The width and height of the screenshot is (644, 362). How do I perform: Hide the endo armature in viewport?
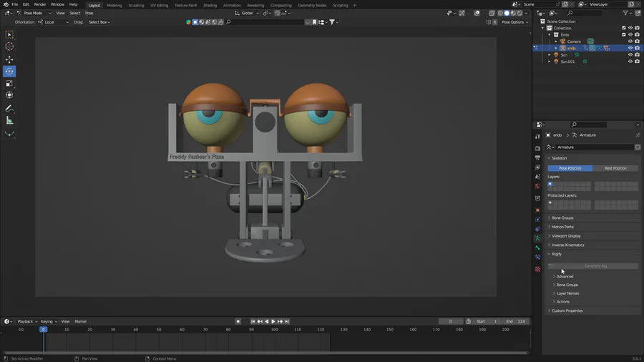(630, 48)
